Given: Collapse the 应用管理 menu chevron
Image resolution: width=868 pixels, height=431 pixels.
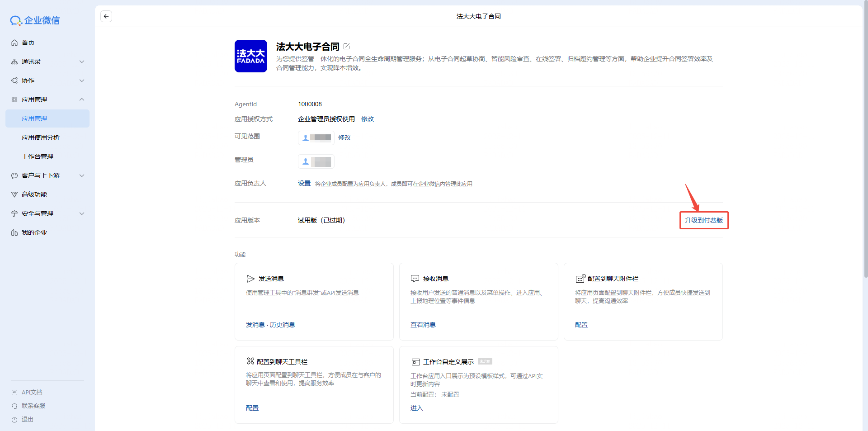Looking at the screenshot, I should (x=82, y=99).
